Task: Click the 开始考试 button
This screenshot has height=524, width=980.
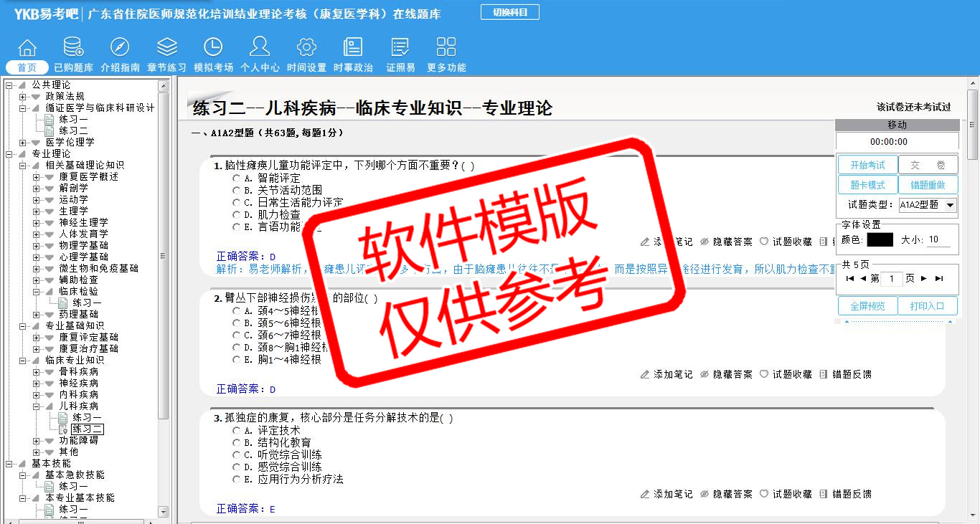Action: click(867, 165)
